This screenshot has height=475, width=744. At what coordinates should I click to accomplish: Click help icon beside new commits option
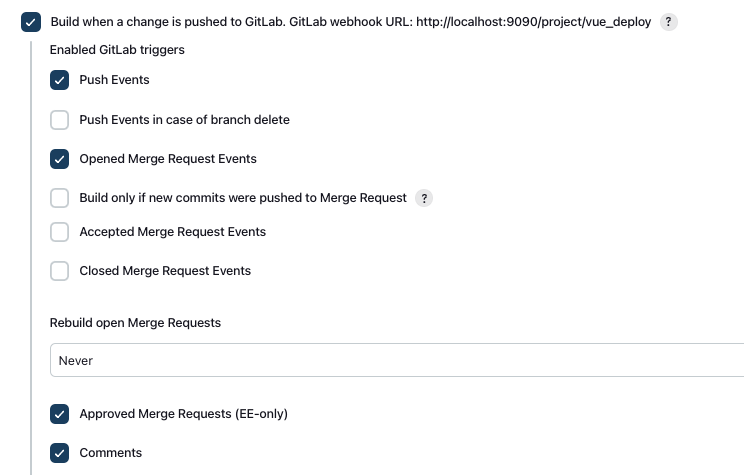[424, 198]
